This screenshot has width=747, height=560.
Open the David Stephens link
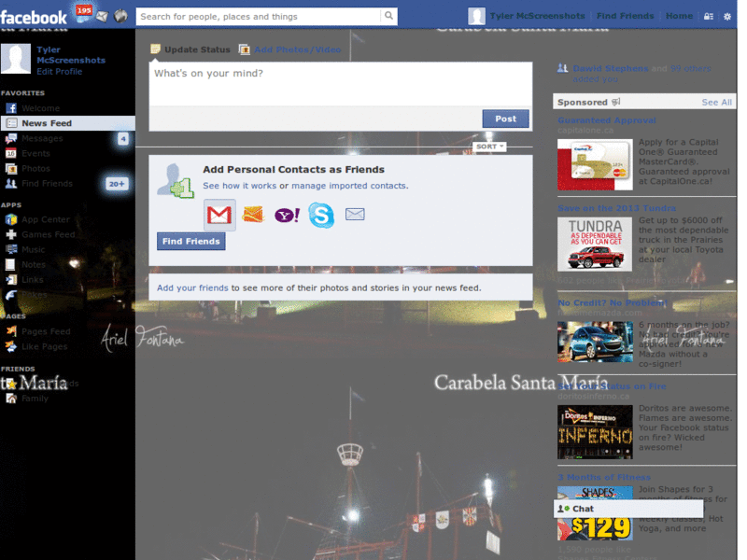pyautogui.click(x=611, y=68)
